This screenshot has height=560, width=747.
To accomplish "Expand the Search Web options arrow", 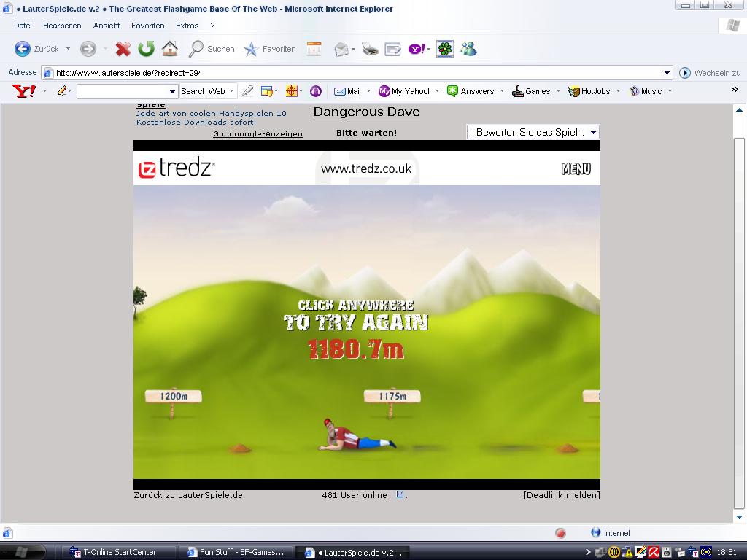I will [x=231, y=91].
